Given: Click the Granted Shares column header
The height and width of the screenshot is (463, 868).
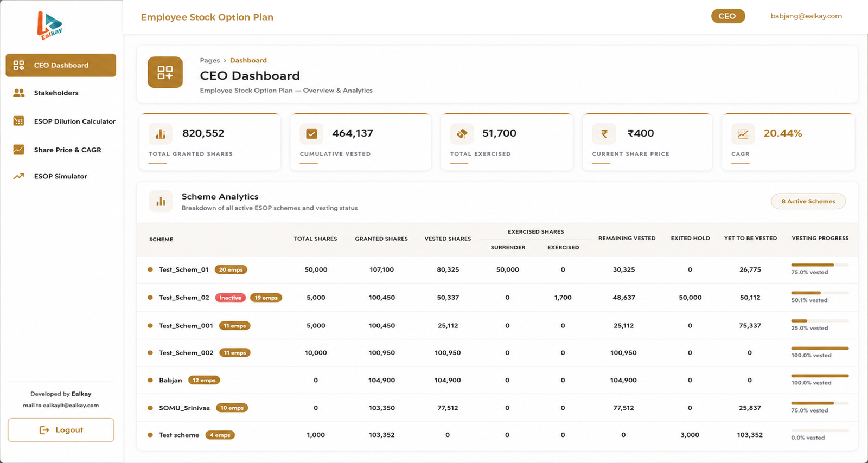Looking at the screenshot, I should (381, 239).
